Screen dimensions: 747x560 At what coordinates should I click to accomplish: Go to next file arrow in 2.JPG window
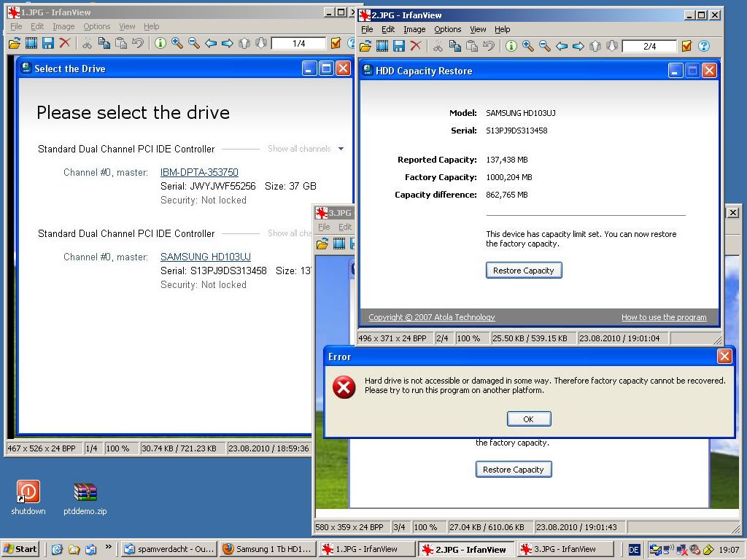pos(578,46)
